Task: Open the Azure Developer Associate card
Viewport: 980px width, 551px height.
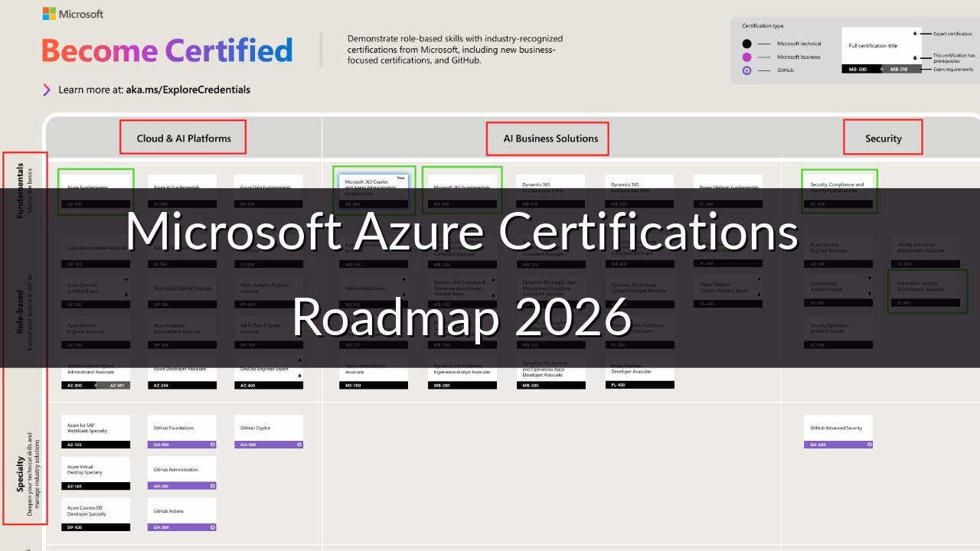Action: click(x=182, y=373)
